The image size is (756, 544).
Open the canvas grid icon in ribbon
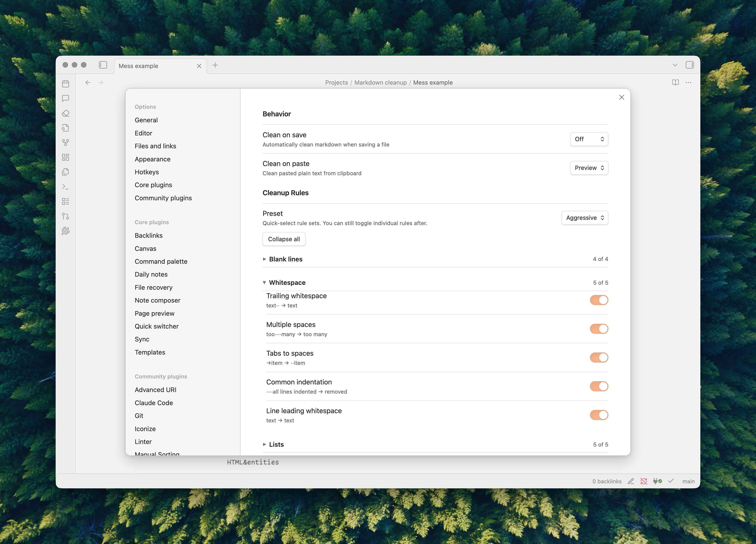[66, 157]
